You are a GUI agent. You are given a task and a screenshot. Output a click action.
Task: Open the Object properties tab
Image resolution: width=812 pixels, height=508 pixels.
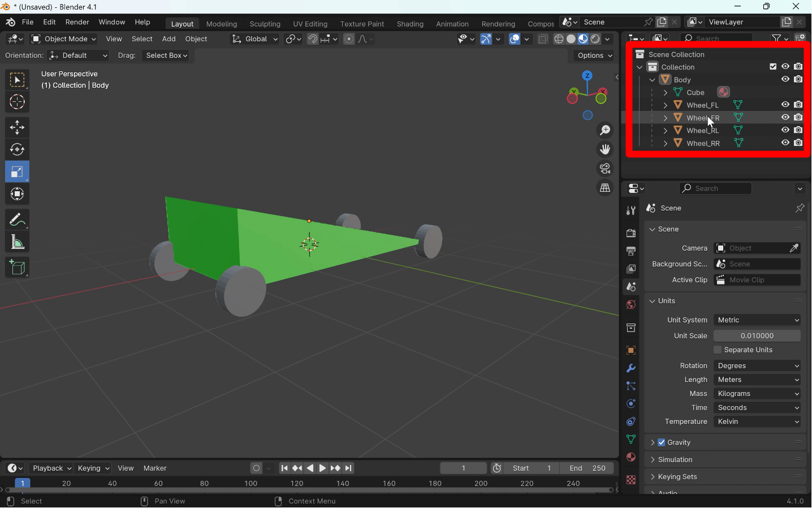(631, 351)
